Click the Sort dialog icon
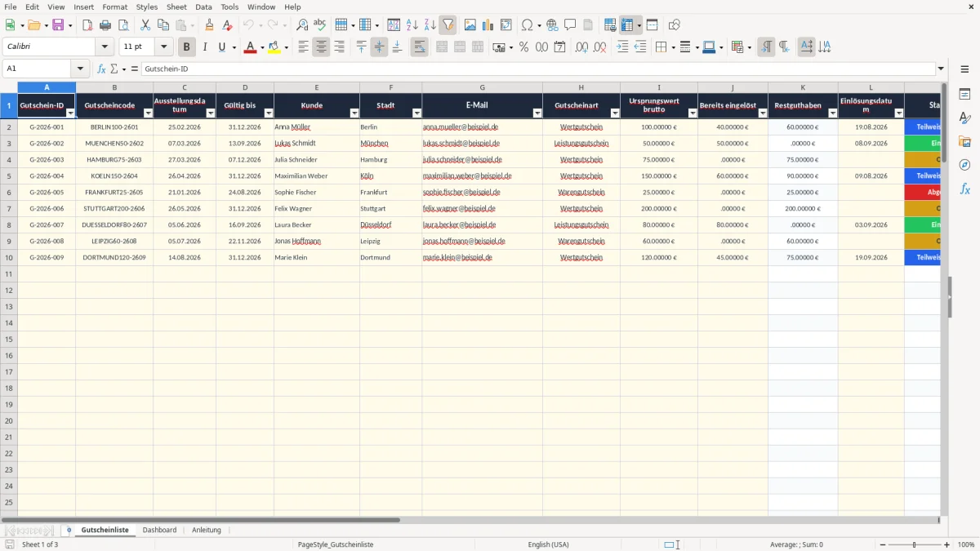 [x=394, y=25]
